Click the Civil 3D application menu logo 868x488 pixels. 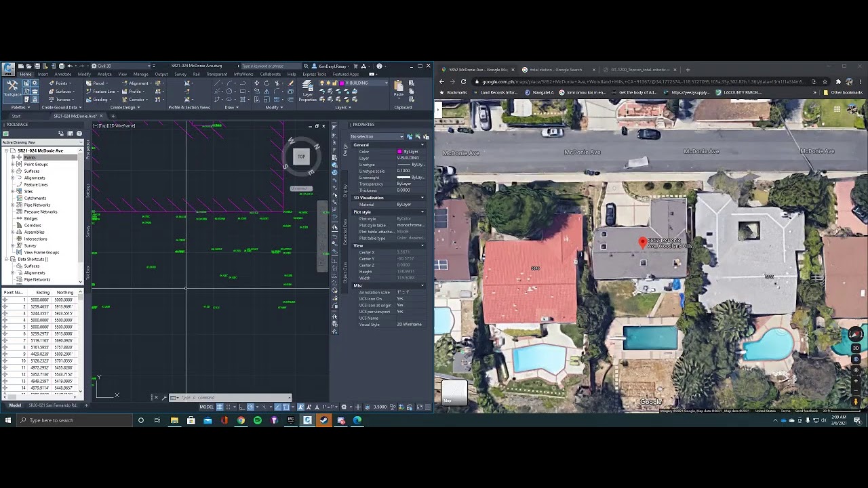(8, 68)
